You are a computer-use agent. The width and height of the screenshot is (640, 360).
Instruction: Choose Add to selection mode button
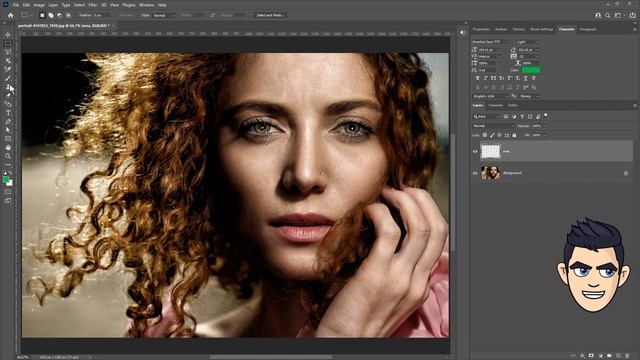51,15
